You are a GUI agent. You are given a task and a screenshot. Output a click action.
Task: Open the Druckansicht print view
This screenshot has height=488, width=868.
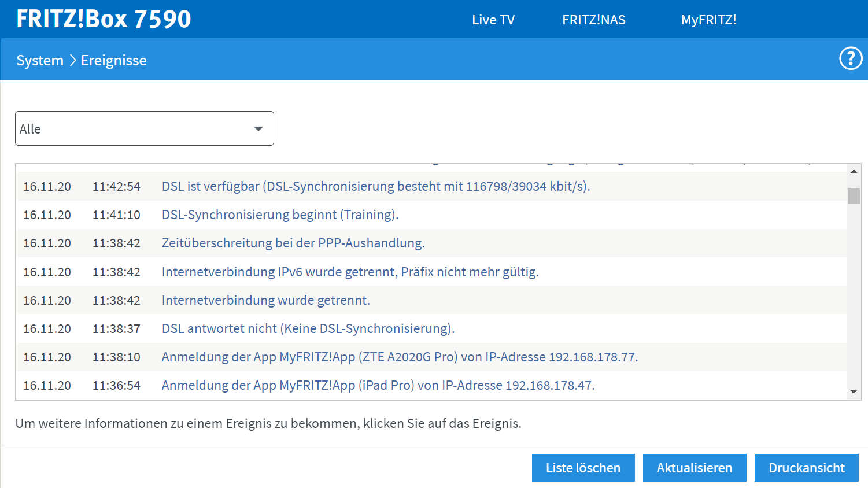[x=806, y=467]
